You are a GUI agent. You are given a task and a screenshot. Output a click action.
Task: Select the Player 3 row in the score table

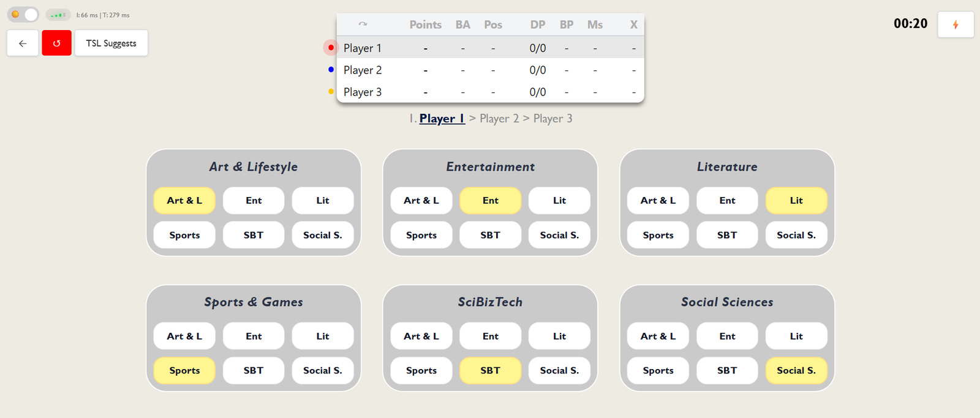491,92
